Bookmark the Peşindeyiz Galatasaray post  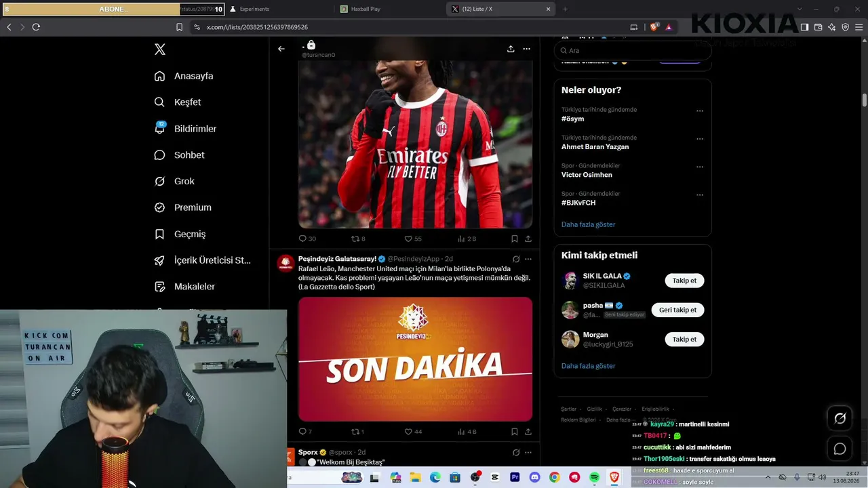pos(515,432)
